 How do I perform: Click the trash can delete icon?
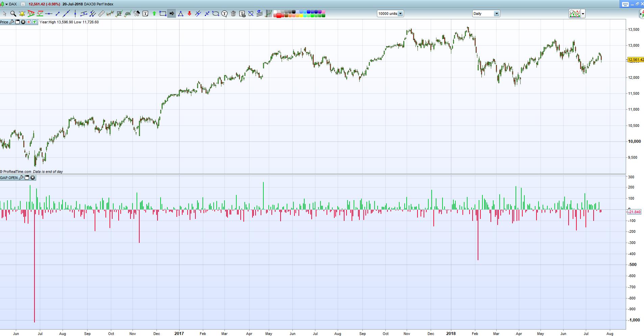click(x=233, y=14)
